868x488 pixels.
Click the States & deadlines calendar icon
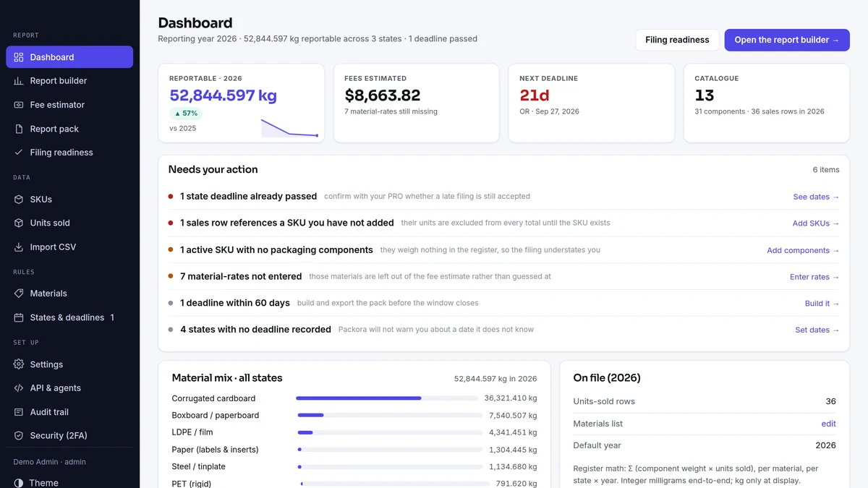click(19, 317)
